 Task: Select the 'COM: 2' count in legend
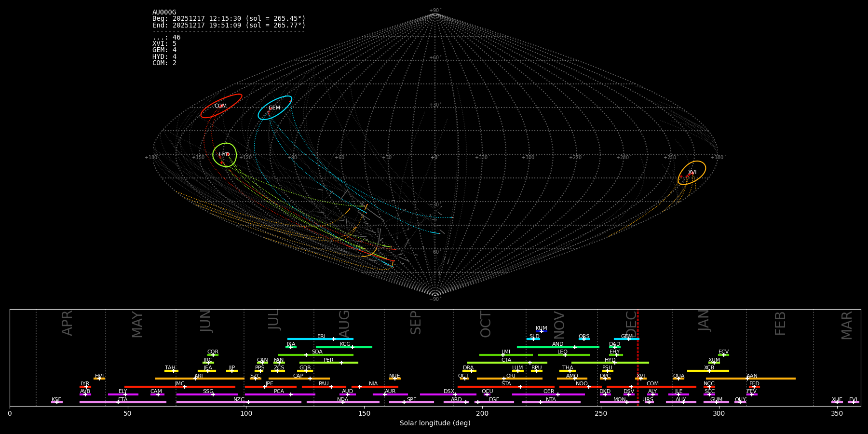pyautogui.click(x=164, y=63)
